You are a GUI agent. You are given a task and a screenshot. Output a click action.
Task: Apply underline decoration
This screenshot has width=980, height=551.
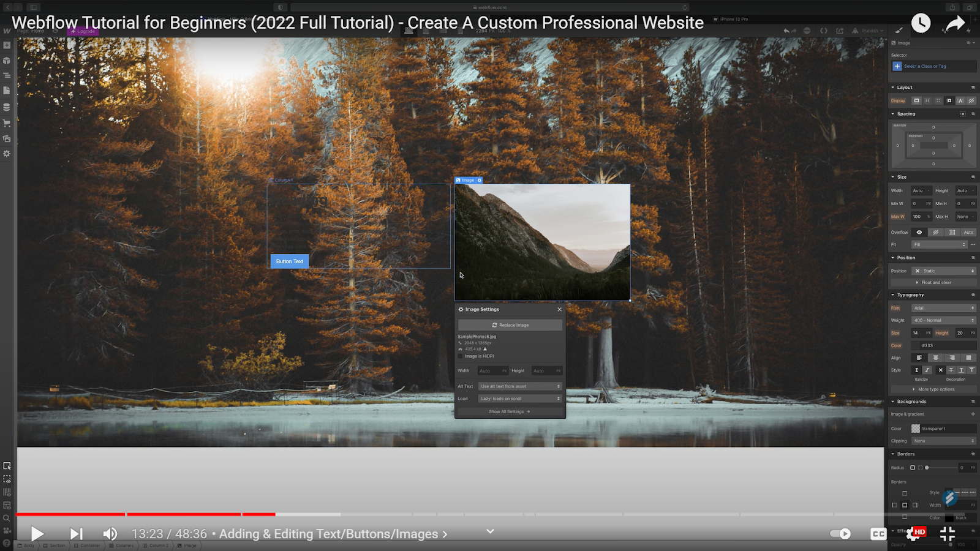pos(961,370)
